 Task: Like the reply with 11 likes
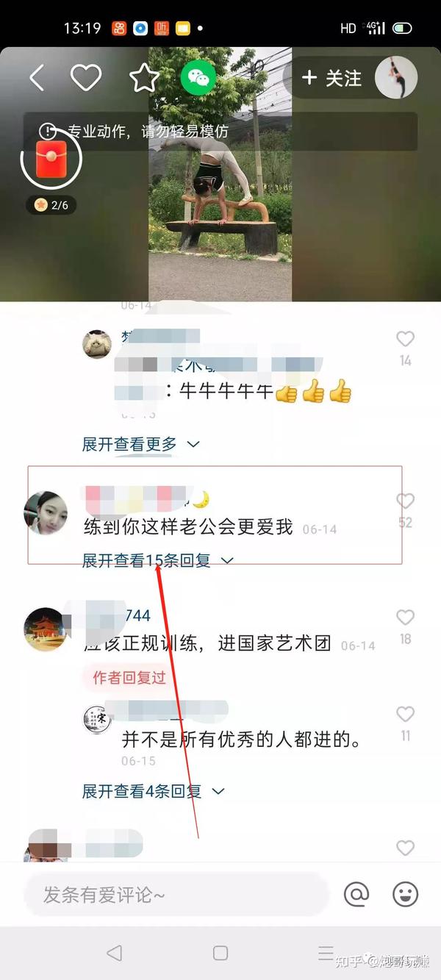point(406,714)
